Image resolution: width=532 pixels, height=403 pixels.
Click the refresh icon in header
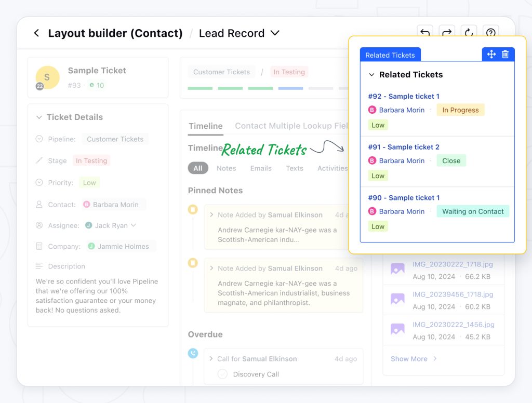click(469, 33)
